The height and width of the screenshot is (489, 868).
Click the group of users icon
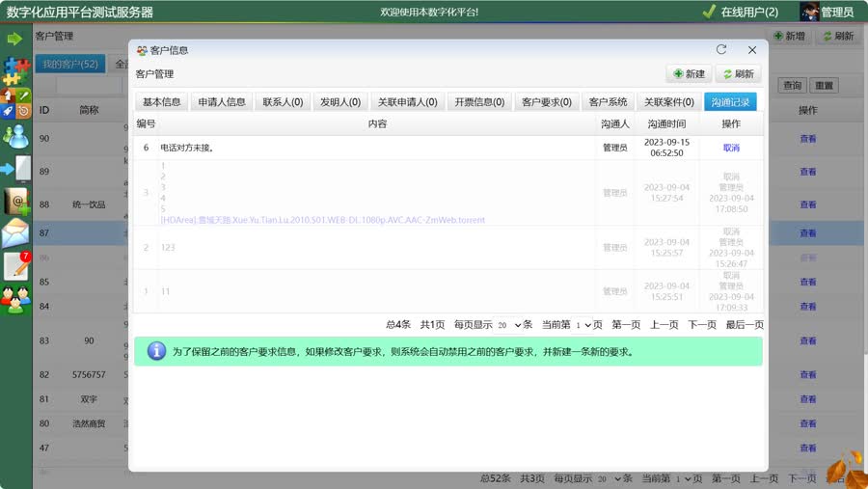15,300
